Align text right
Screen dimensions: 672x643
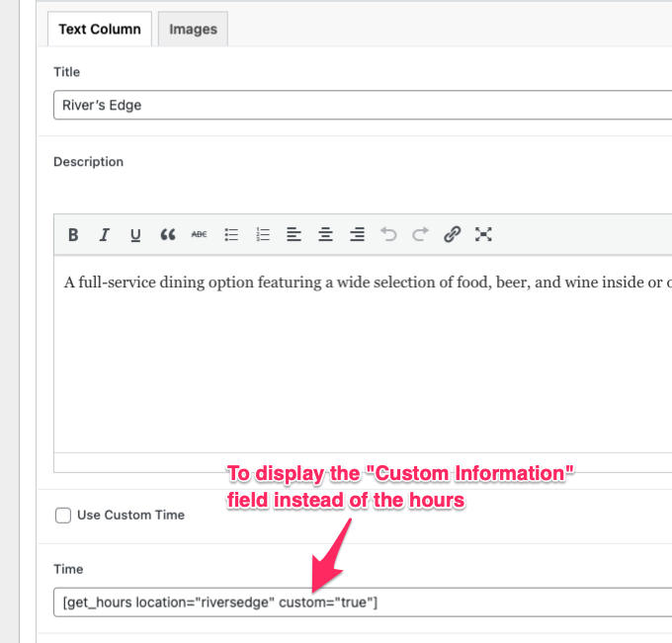coord(357,235)
